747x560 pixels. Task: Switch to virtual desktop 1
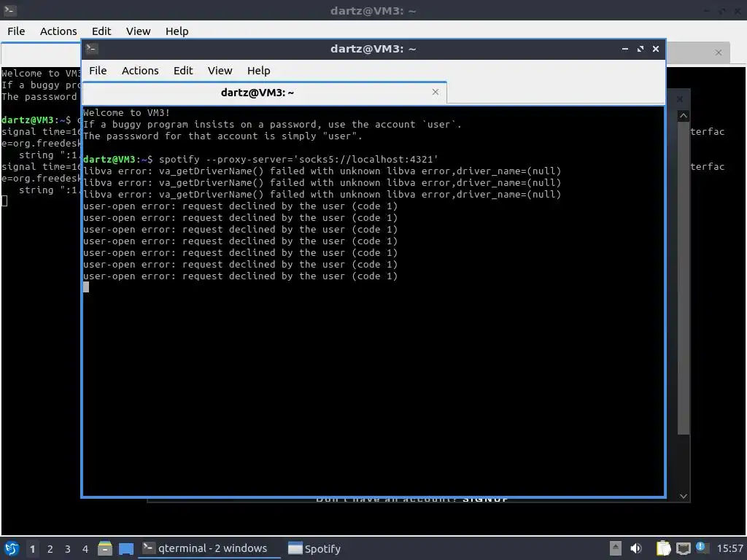32,549
